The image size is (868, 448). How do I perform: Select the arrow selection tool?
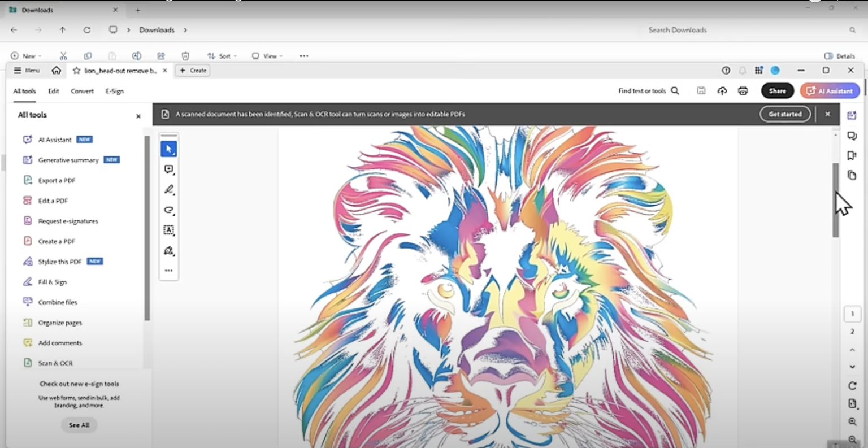tap(168, 149)
